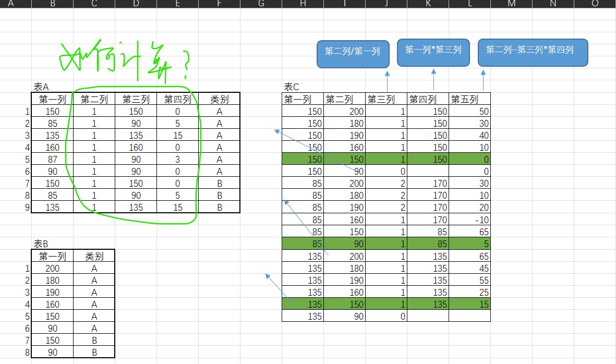Click the value 40 in table C

pyautogui.click(x=470, y=135)
